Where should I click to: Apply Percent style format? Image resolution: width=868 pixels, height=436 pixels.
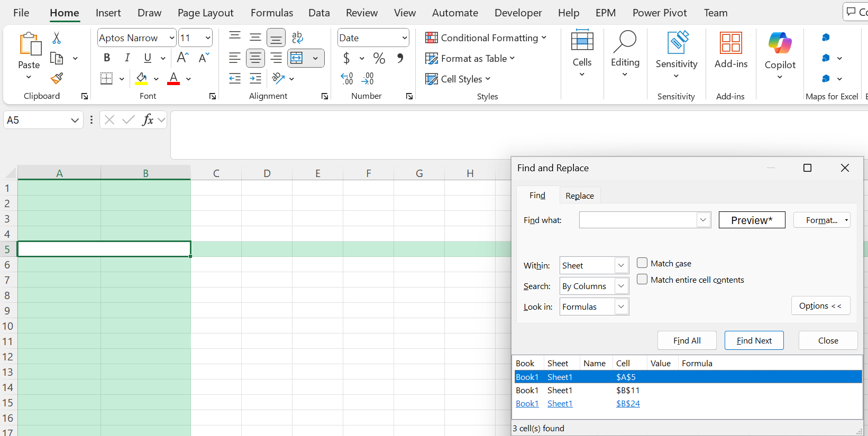pos(379,58)
